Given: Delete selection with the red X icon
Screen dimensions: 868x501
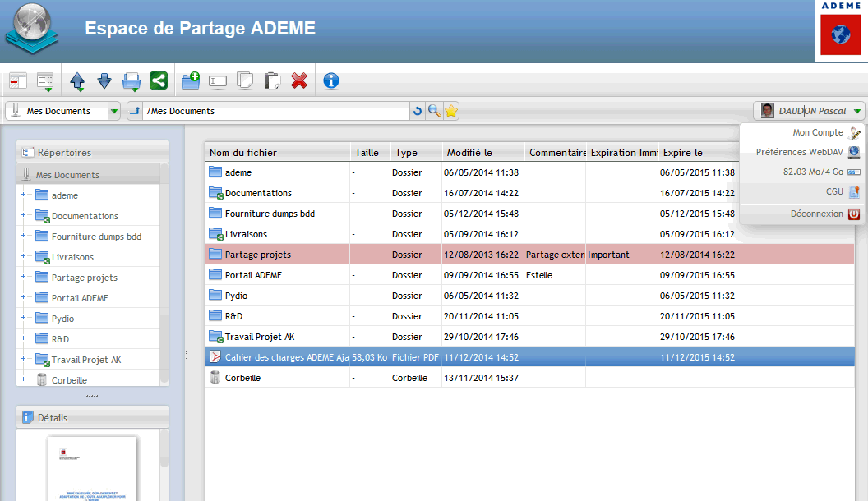Looking at the screenshot, I should 299,80.
